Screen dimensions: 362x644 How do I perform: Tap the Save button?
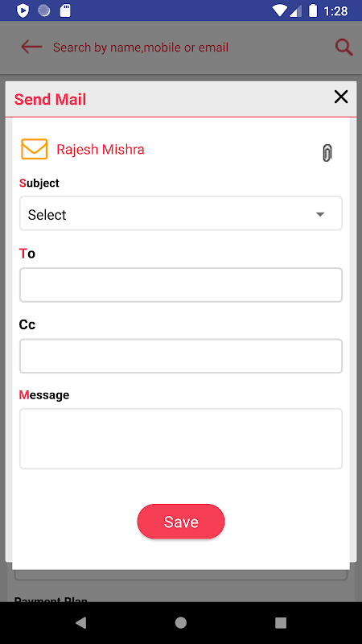click(x=181, y=521)
